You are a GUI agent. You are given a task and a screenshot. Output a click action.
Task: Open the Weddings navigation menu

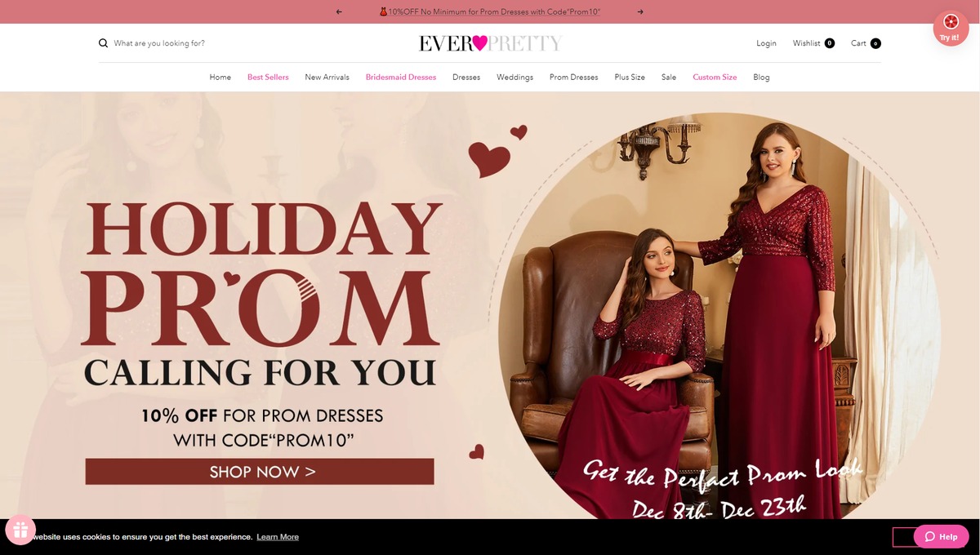coord(514,77)
